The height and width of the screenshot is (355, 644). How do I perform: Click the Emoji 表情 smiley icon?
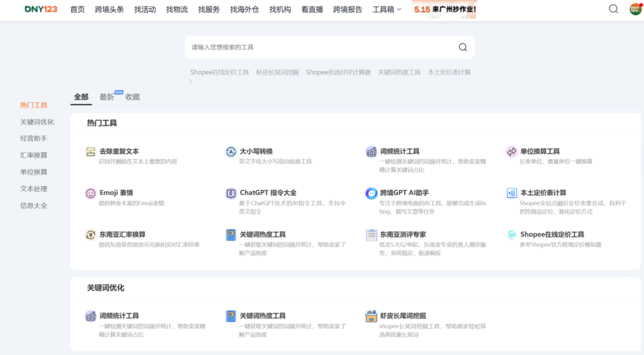(x=91, y=193)
